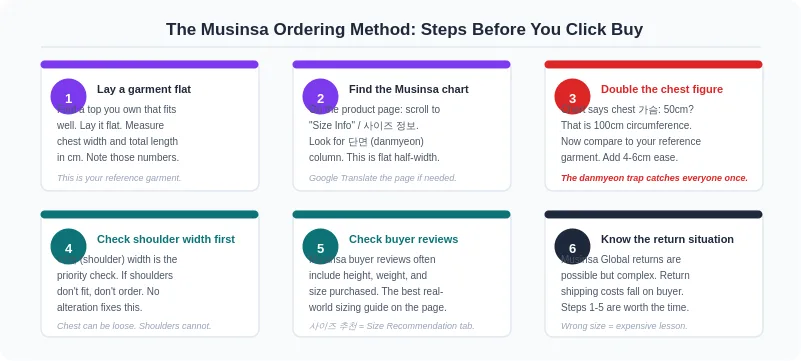
Task: Click the 'Check shoulder width first' heading
Action: coord(166,239)
